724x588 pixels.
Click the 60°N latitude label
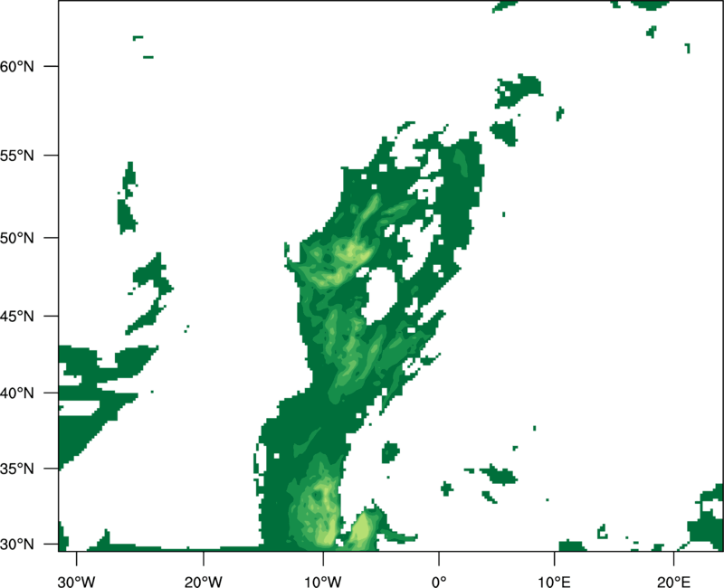point(16,66)
